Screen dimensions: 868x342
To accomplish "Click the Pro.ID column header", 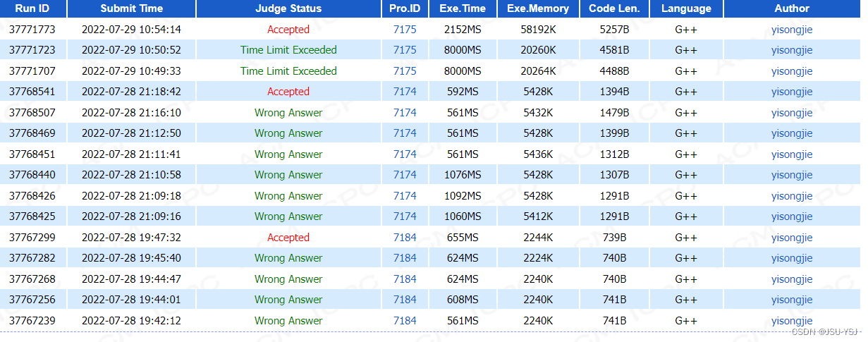I will tap(405, 8).
